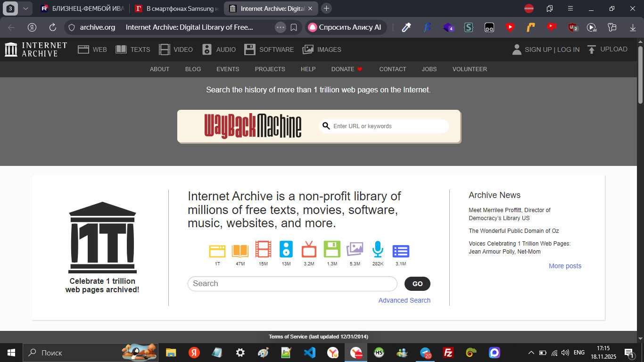Open Visual Studio Code from taskbar

point(309,353)
